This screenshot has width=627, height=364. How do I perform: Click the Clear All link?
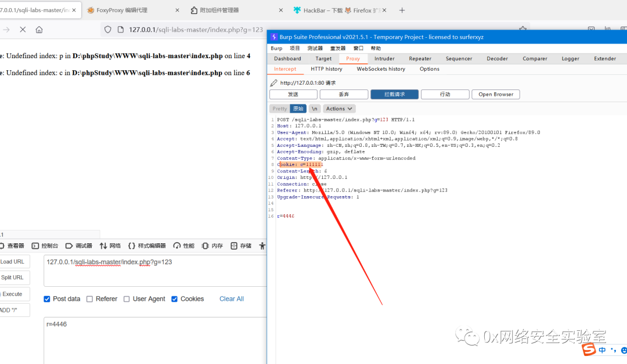pos(232,299)
